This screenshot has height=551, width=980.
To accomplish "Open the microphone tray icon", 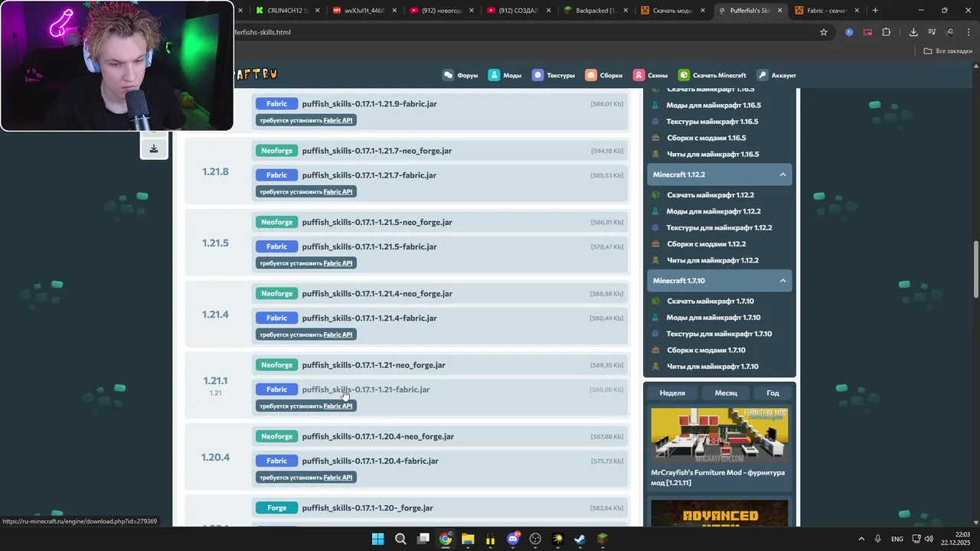I will point(877,539).
